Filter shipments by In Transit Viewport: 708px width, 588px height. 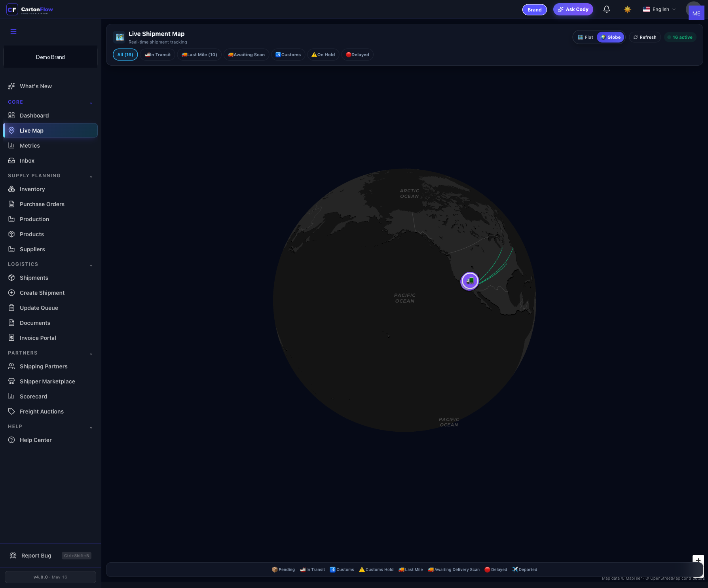[x=158, y=55]
